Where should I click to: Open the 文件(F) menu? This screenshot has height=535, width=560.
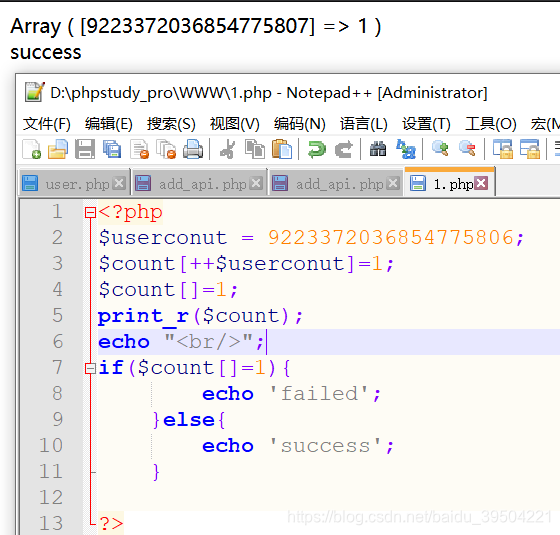(47, 124)
